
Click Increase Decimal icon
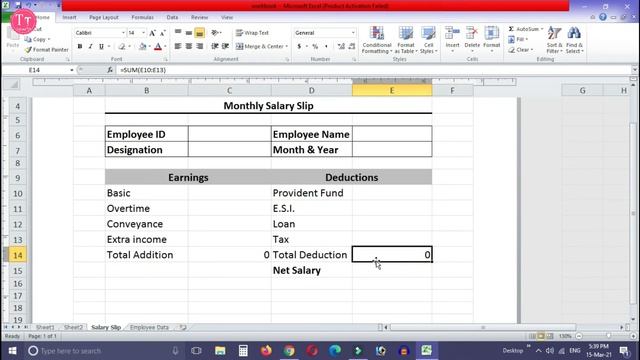coord(341,47)
